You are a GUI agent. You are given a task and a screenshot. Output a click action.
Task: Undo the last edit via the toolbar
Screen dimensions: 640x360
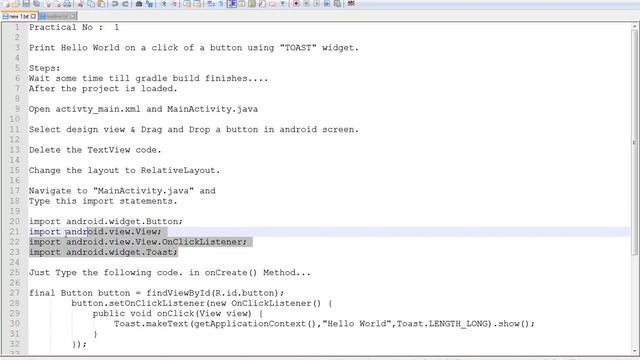(115, 4)
